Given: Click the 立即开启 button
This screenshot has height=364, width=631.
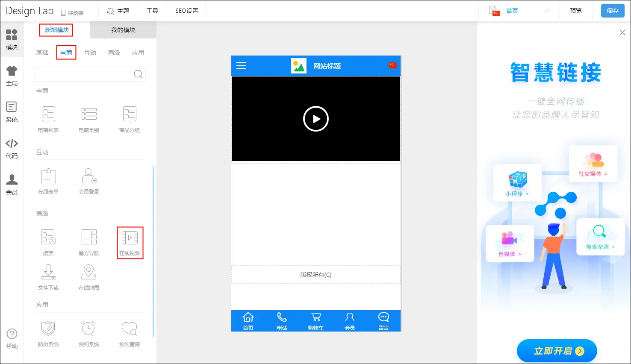Looking at the screenshot, I should coord(557,351).
